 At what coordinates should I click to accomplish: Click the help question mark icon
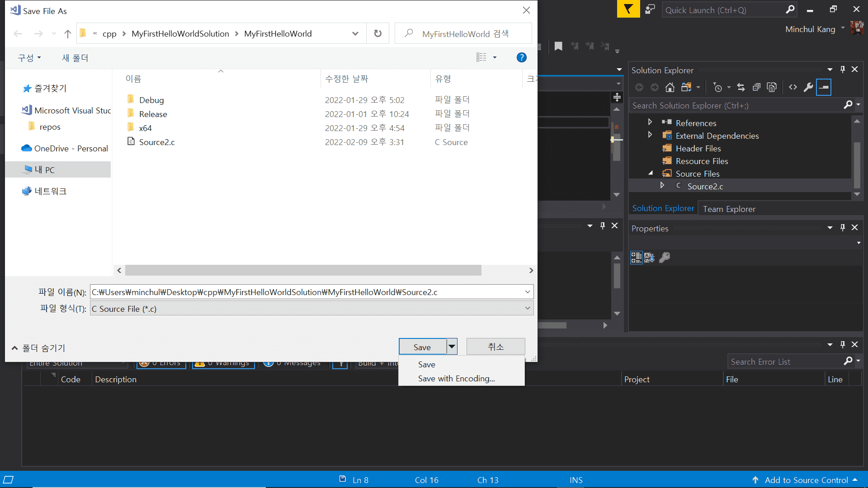[521, 57]
